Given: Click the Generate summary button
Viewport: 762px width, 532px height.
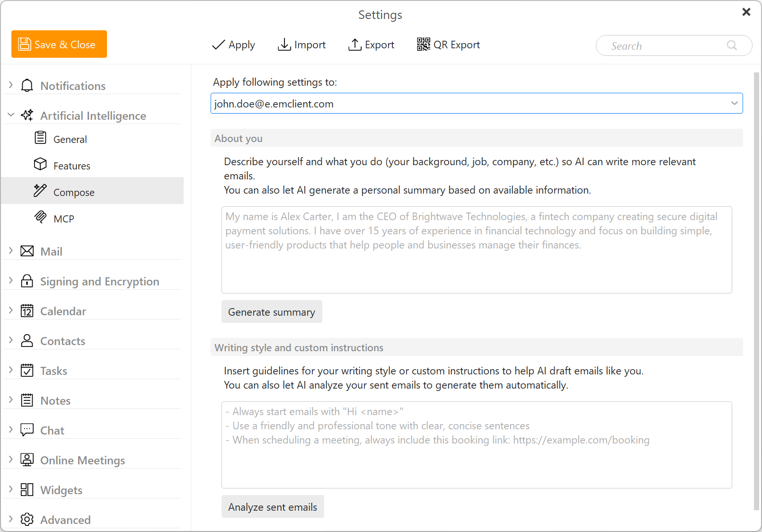Looking at the screenshot, I should click(x=272, y=311).
